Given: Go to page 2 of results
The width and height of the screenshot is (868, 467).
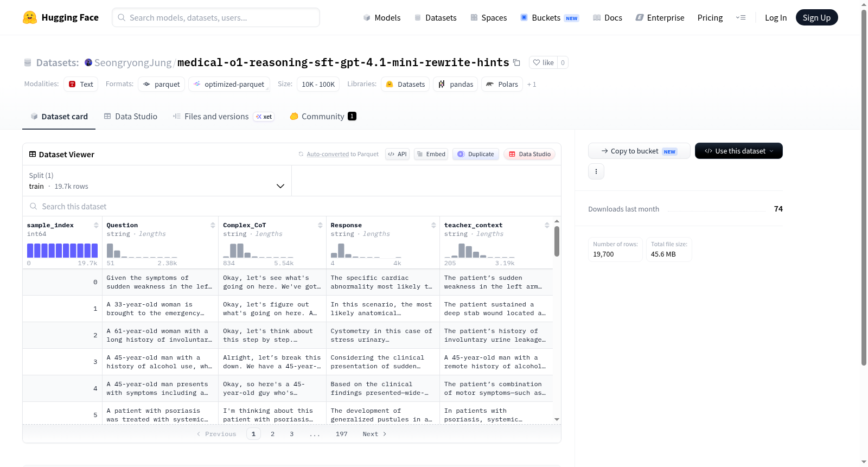Looking at the screenshot, I should click(272, 434).
